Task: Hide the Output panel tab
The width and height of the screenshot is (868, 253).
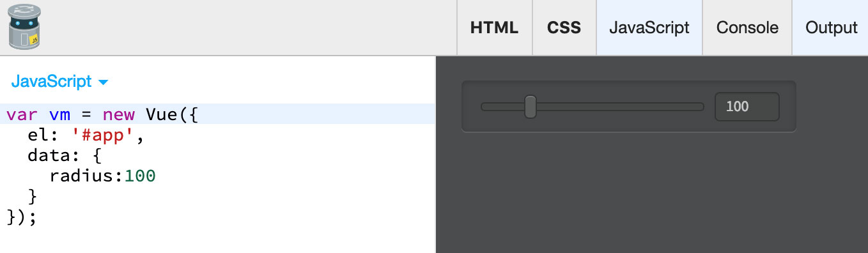Action: pyautogui.click(x=831, y=27)
